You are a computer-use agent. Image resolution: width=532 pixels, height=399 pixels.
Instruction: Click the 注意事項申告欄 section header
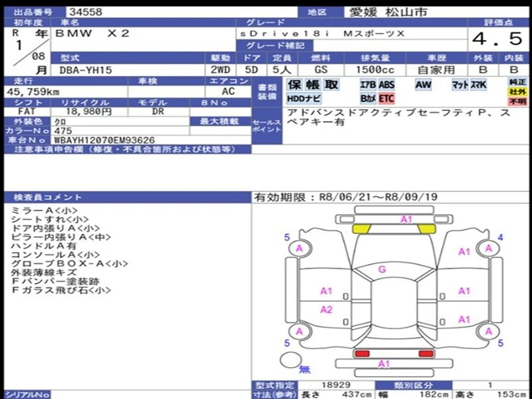pos(127,149)
